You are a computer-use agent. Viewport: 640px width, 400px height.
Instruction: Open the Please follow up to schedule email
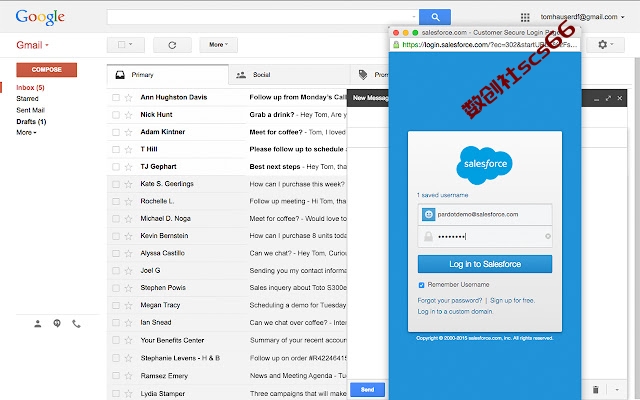click(298, 149)
